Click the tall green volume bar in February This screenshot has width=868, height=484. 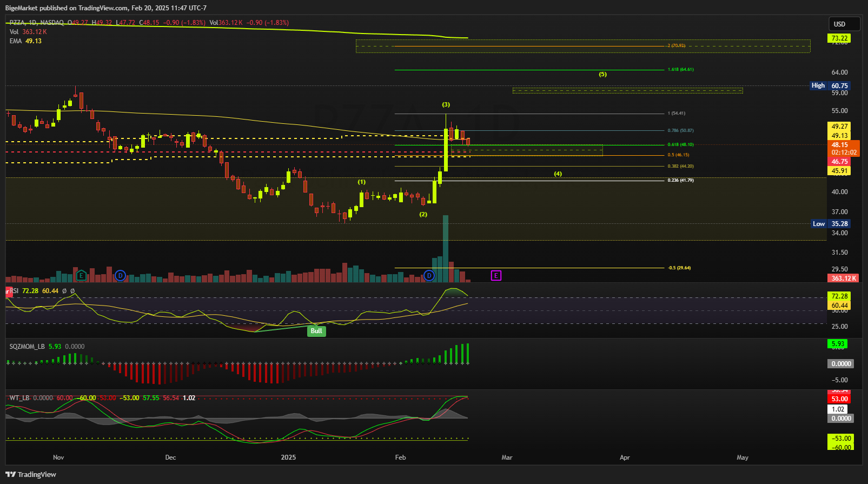pyautogui.click(x=446, y=249)
